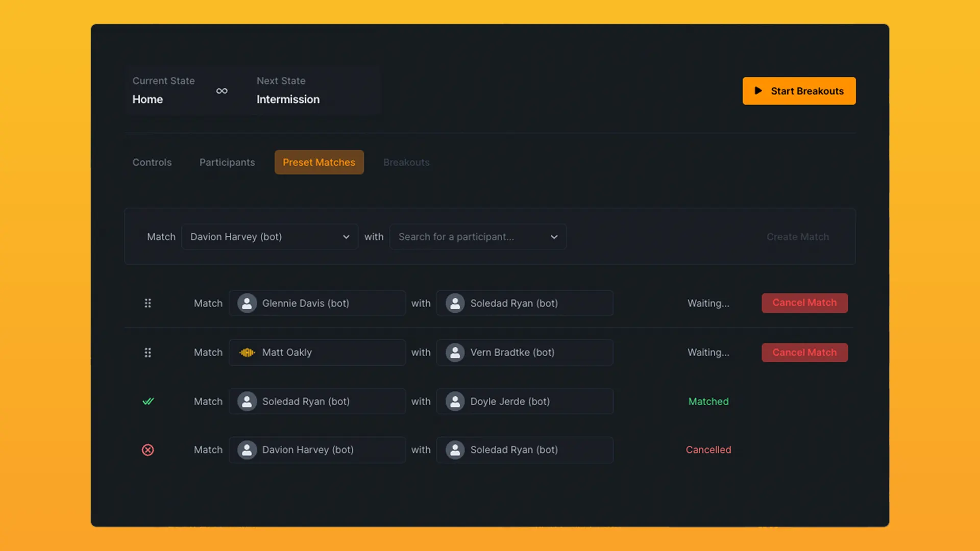Click the drag handle icon for Glennie Davis match
The height and width of the screenshot is (551, 980).
(148, 303)
